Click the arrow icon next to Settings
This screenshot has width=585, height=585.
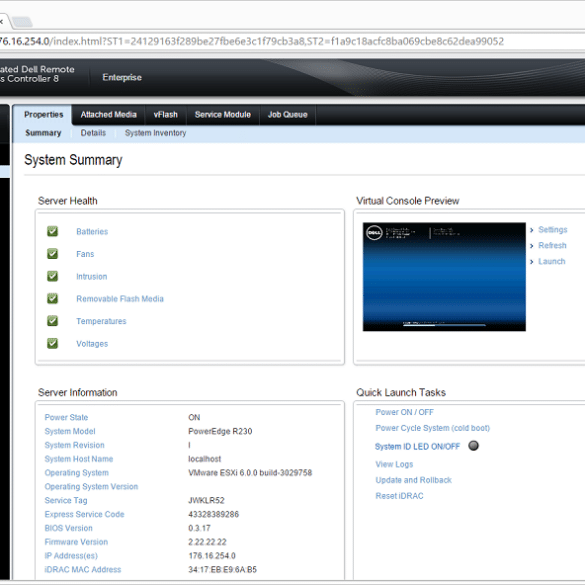(531, 230)
